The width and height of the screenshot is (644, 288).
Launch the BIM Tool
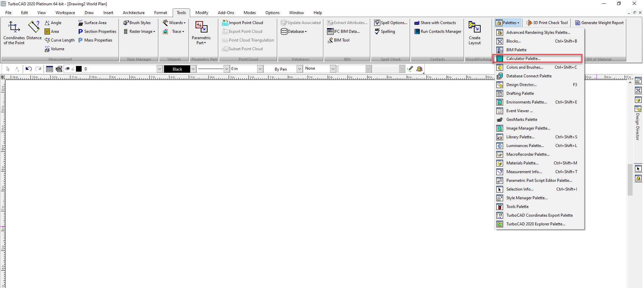[338, 40]
